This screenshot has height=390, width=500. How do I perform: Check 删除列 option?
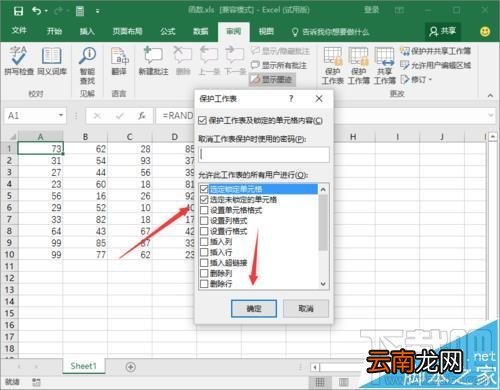[204, 273]
